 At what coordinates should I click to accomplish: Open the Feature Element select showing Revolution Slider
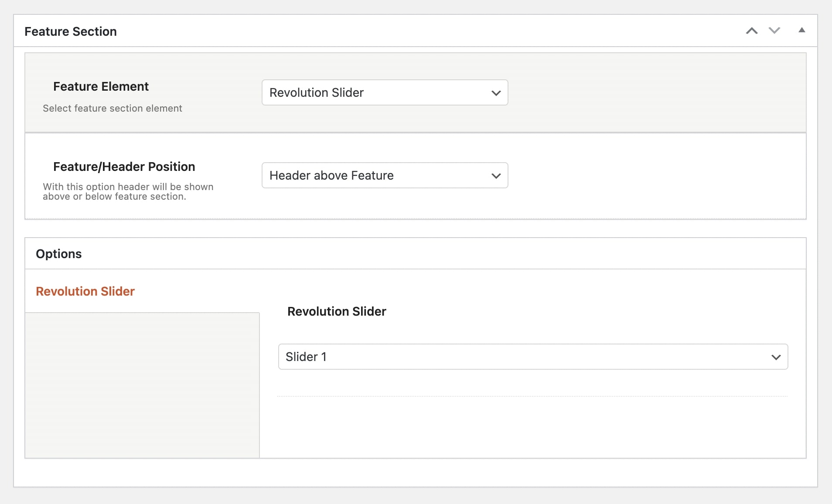(375, 92)
